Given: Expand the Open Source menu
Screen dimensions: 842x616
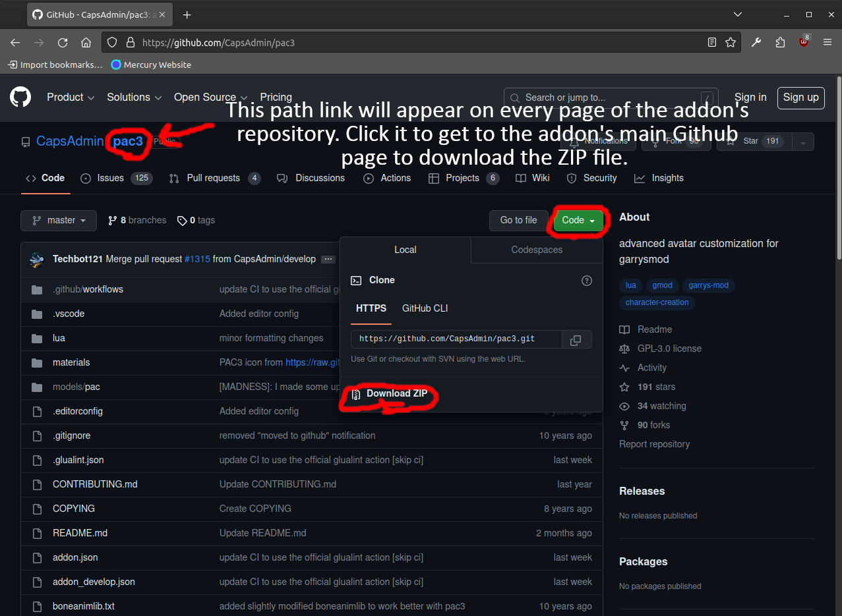Looking at the screenshot, I should (211, 97).
